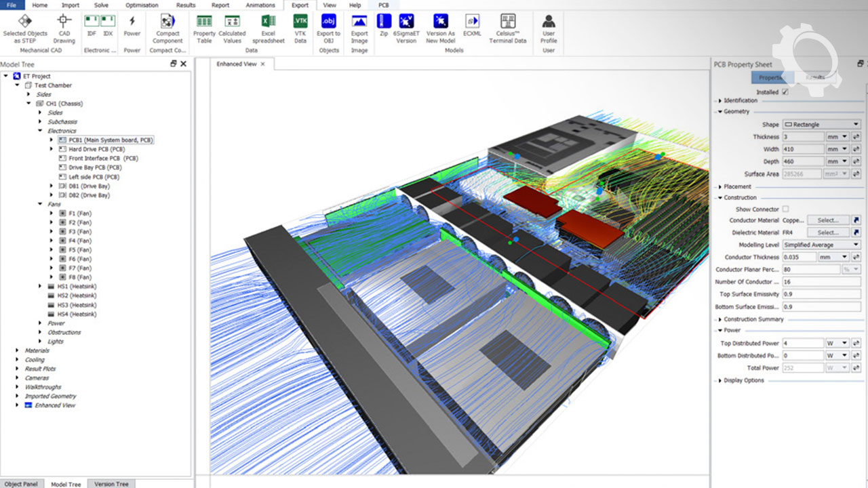Click the Top Distributed Power field
The image size is (868, 488).
[802, 344]
